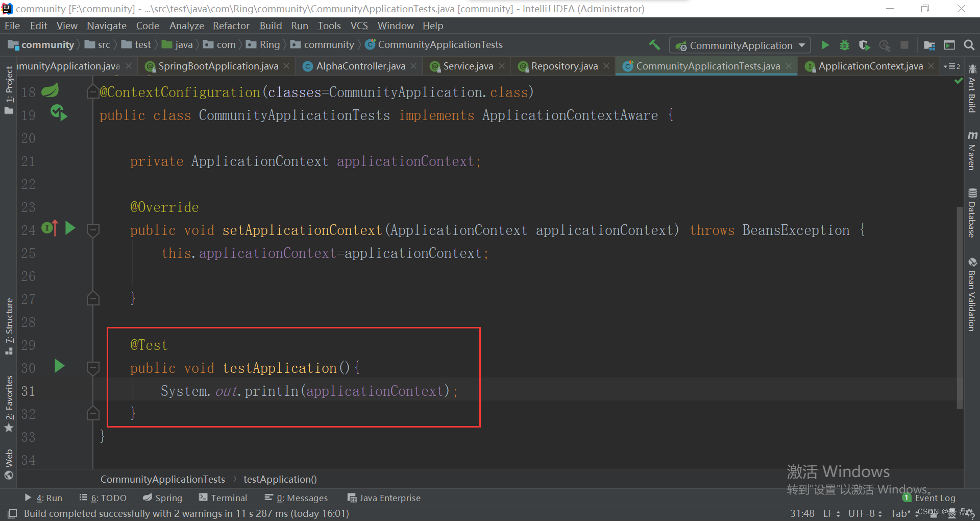Toggle the Database tool window
The height and width of the screenshot is (521, 980).
click(x=972, y=213)
